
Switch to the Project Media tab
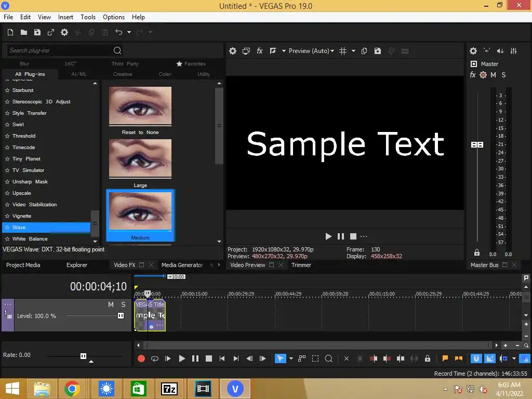coord(23,265)
